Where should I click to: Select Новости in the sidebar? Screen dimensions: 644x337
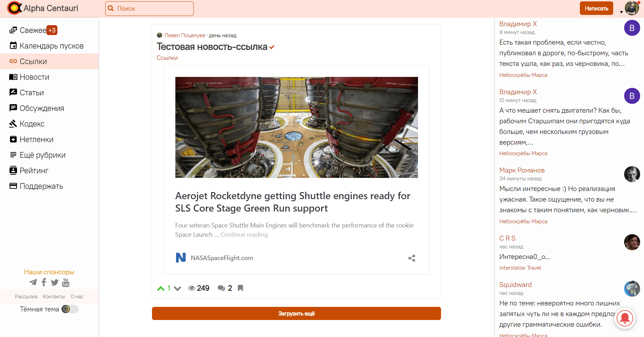34,77
